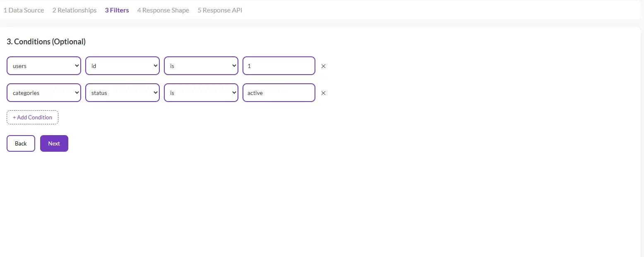The width and height of the screenshot is (644, 257).
Task: Switch to the 2 Relationships step
Action: pos(74,10)
